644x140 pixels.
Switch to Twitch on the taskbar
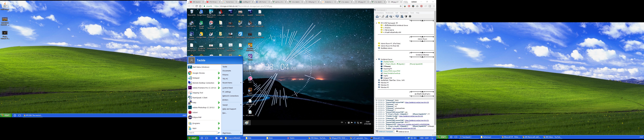coord(297,138)
